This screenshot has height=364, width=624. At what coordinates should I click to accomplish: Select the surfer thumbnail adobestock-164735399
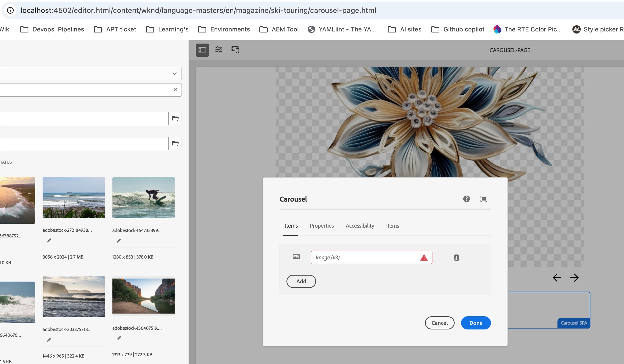(x=143, y=197)
